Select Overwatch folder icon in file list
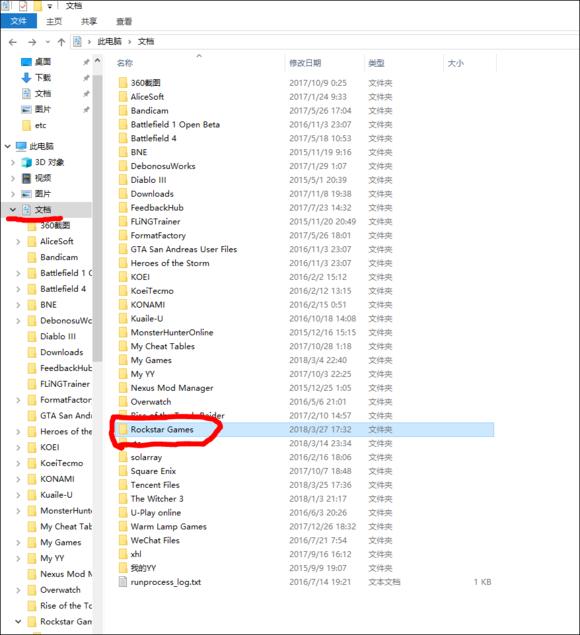Screen dimensions: 580x635 pos(123,402)
